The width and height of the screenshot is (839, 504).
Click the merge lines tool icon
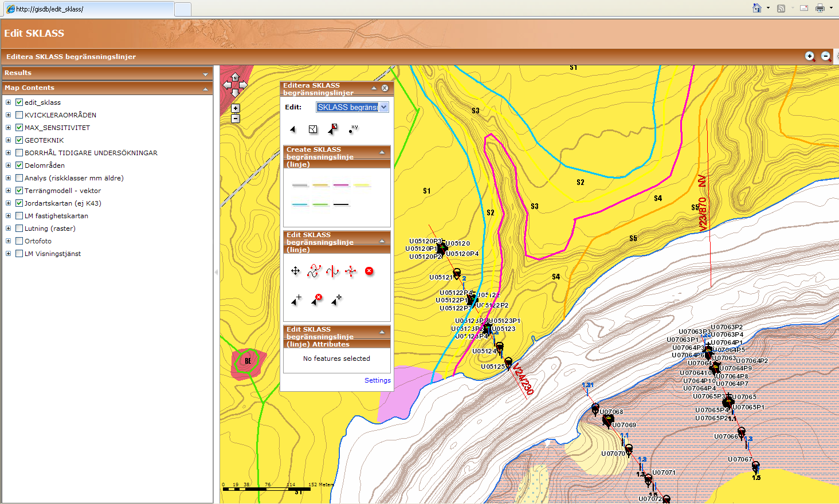tap(351, 271)
